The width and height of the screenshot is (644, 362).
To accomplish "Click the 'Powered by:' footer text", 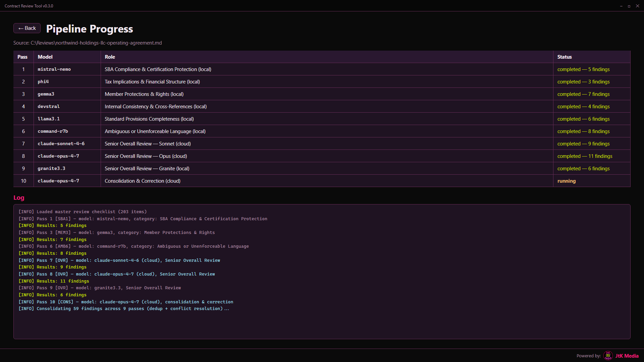I will tap(589, 356).
